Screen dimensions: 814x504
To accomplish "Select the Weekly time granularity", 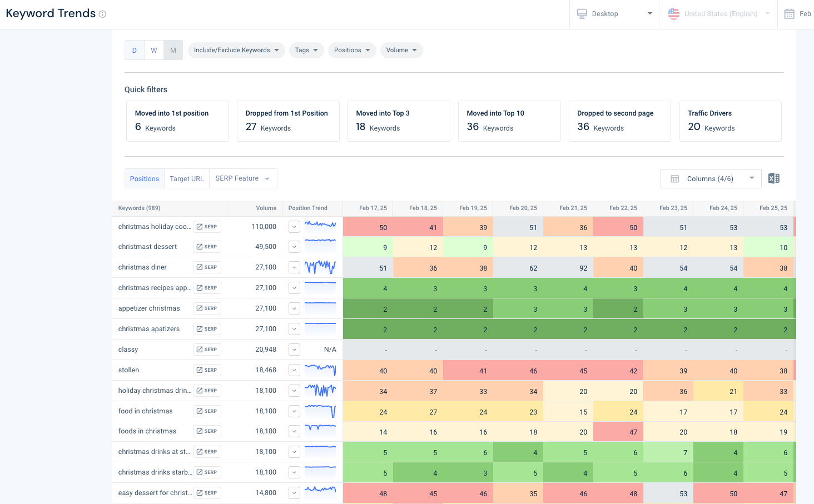I will (153, 50).
